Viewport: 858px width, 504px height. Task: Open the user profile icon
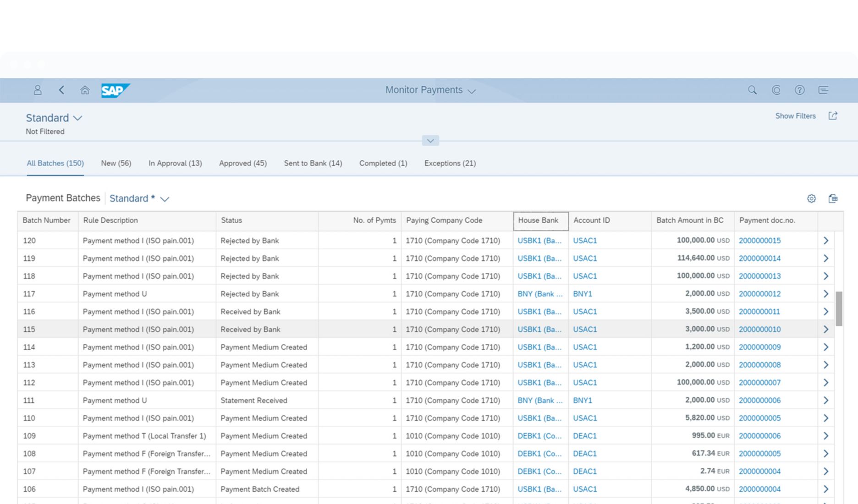[38, 90]
